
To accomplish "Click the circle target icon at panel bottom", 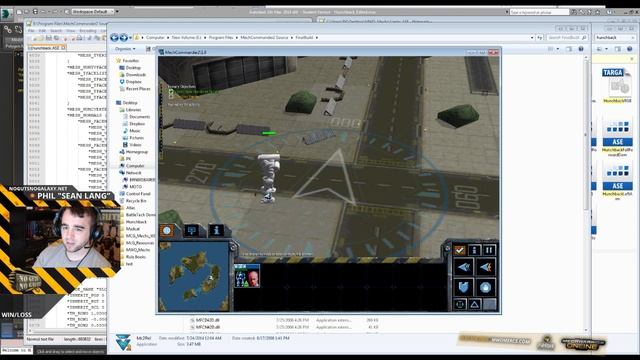I will point(460,304).
